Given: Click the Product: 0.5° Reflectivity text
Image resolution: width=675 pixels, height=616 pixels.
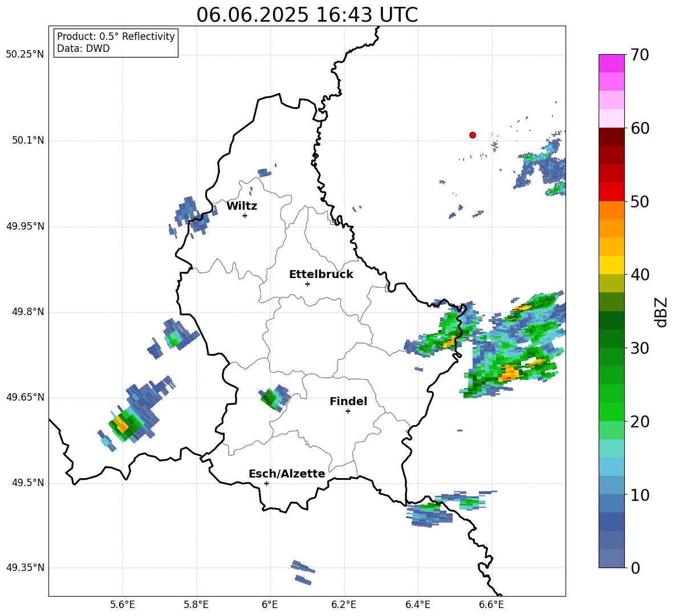Looking at the screenshot, I should click(x=116, y=36).
